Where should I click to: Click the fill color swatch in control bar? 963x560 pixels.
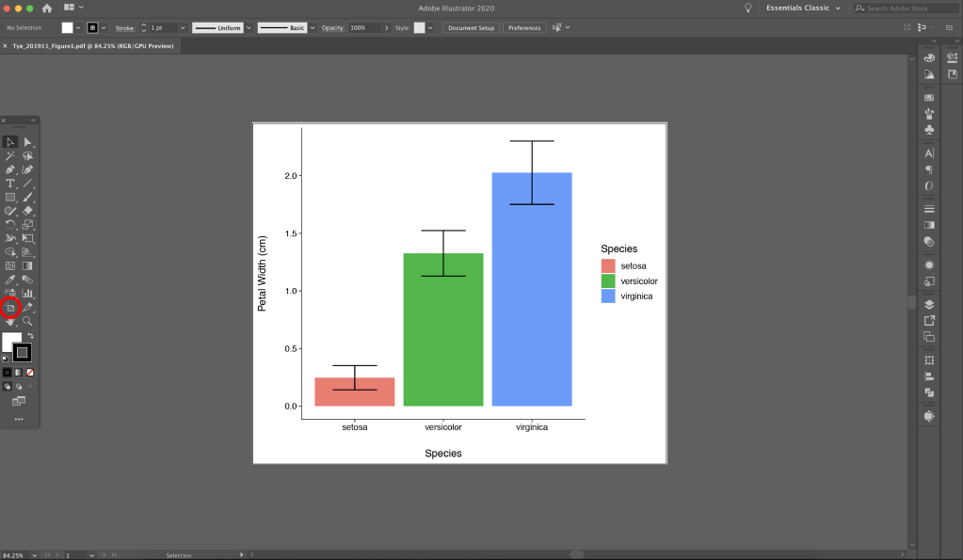pos(68,28)
